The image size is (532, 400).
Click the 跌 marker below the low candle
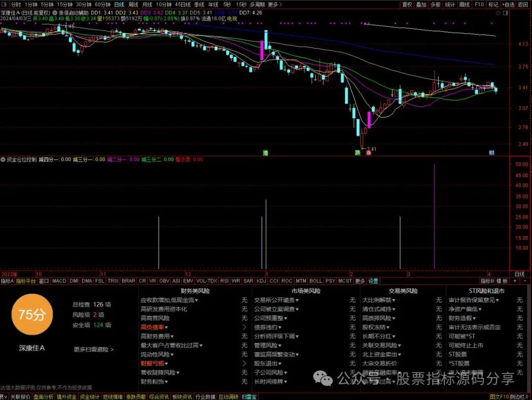point(357,153)
